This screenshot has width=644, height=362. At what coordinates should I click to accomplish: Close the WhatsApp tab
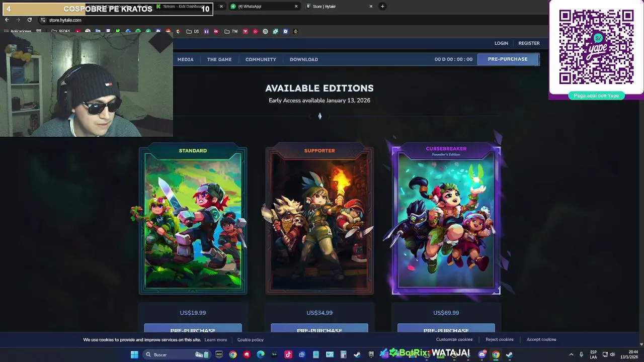click(x=296, y=7)
